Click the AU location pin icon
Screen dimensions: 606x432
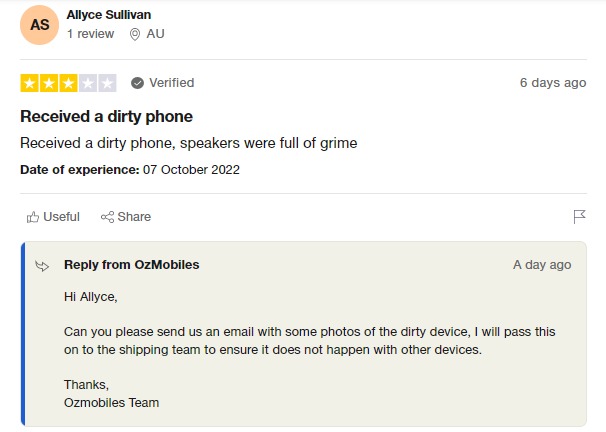pos(134,34)
